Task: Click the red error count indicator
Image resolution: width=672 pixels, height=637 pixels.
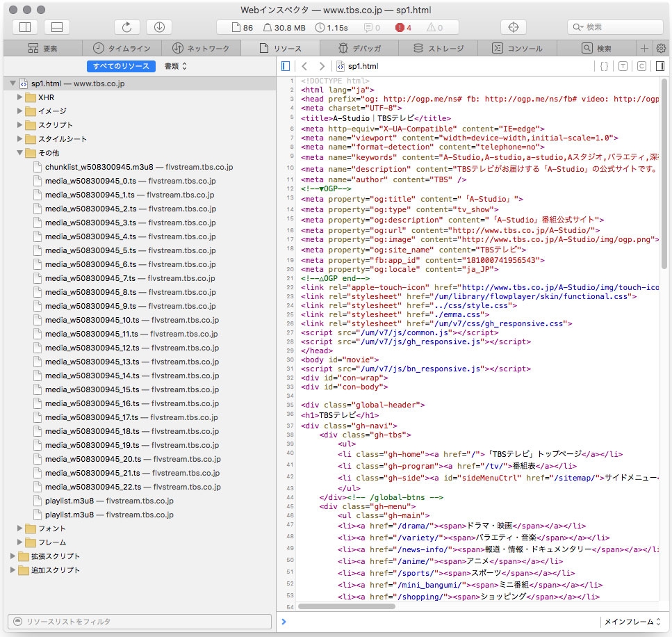Action: pyautogui.click(x=404, y=28)
